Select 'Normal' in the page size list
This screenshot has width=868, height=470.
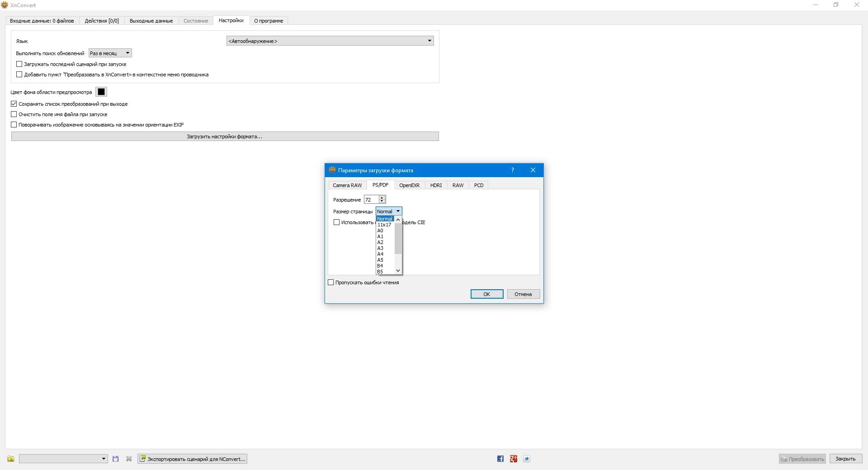[x=385, y=219]
